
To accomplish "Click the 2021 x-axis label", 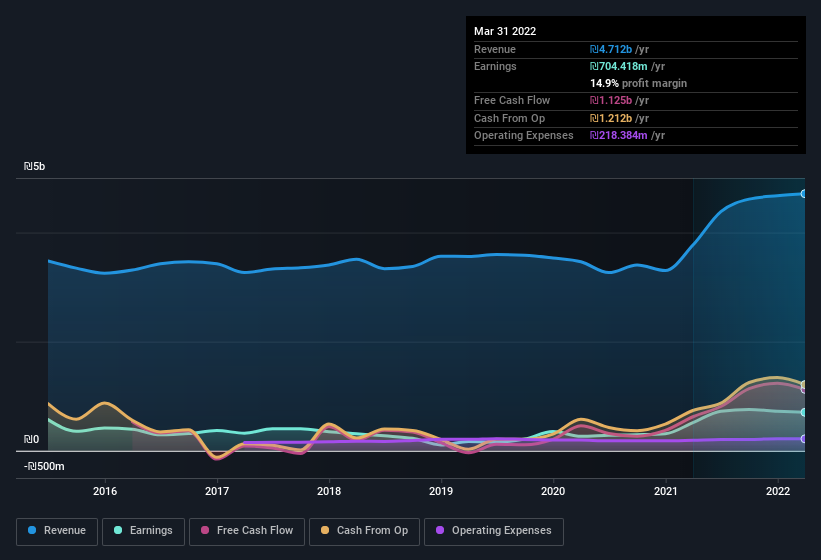I will click(665, 491).
